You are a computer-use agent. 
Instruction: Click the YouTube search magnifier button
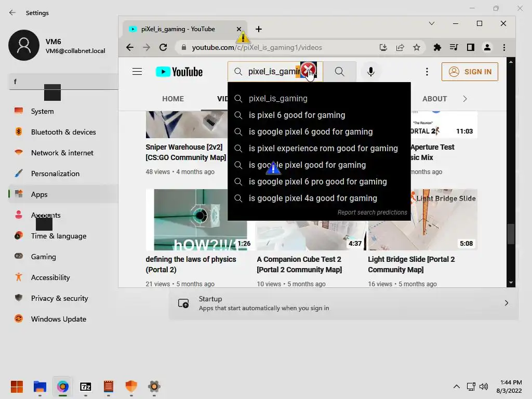point(340,72)
